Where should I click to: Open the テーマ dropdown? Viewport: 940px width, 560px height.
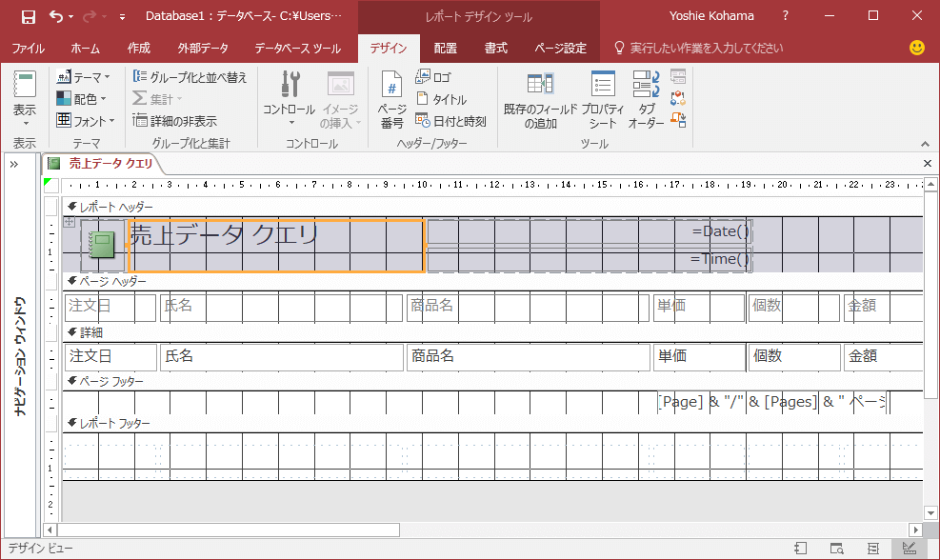[83, 77]
